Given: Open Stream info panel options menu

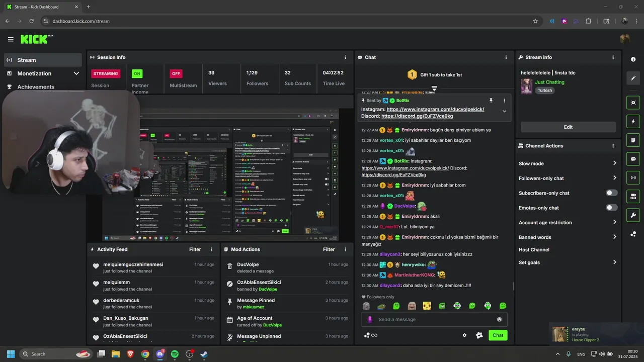Looking at the screenshot, I should [x=613, y=57].
